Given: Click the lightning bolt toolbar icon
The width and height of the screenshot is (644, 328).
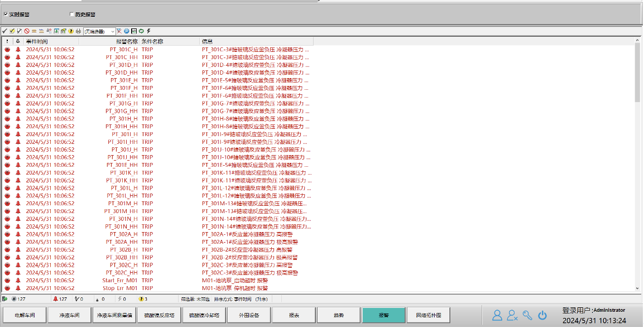Looking at the screenshot, I should click(x=148, y=31).
